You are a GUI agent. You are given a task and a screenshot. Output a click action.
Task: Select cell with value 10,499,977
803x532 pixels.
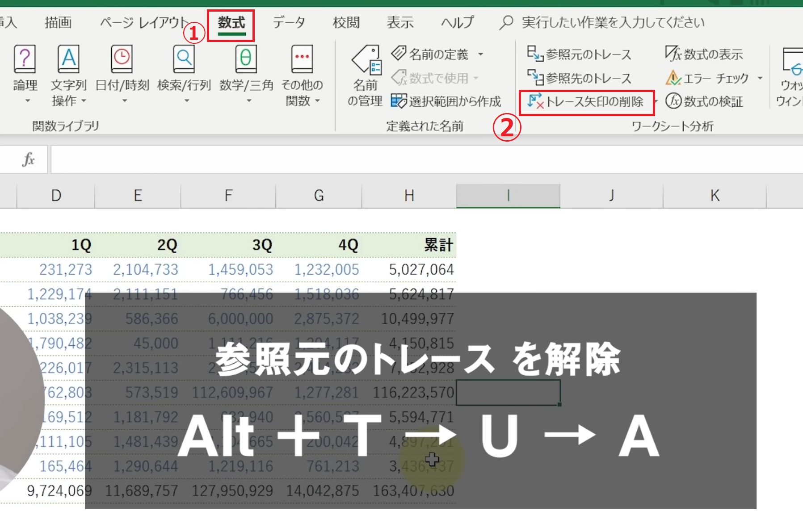pyautogui.click(x=409, y=318)
